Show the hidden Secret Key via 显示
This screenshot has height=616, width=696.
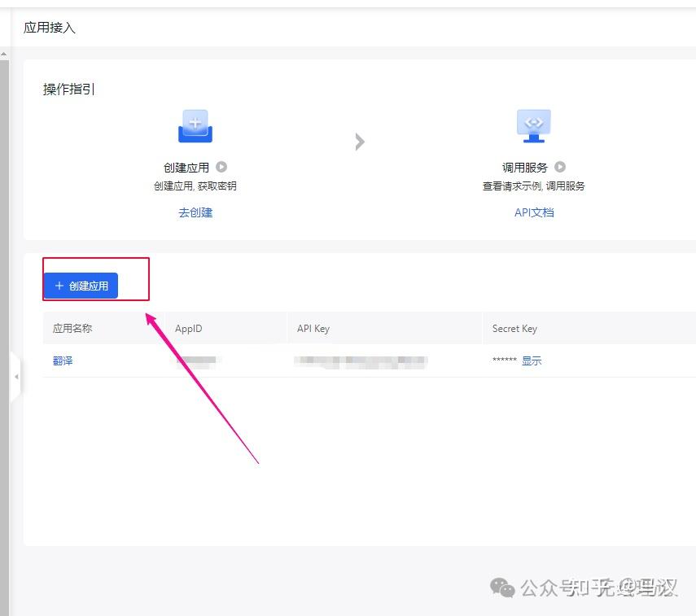tap(532, 360)
